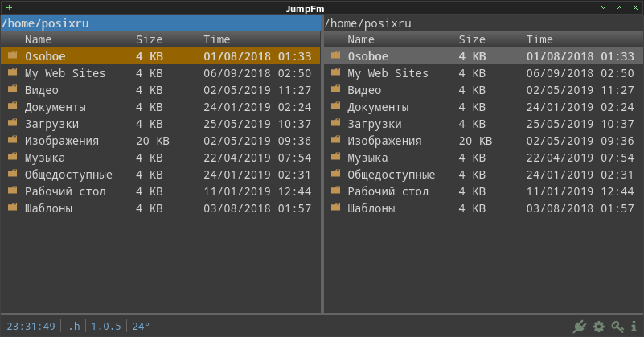Image resolution: width=644 pixels, height=337 pixels.
Task: Select My Web Sites name in left panel
Action: (x=65, y=73)
